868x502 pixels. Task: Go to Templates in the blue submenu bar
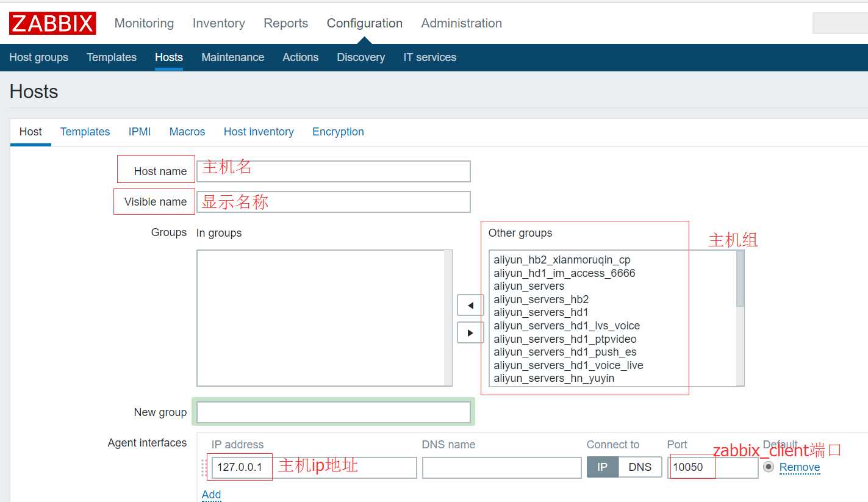(x=112, y=57)
